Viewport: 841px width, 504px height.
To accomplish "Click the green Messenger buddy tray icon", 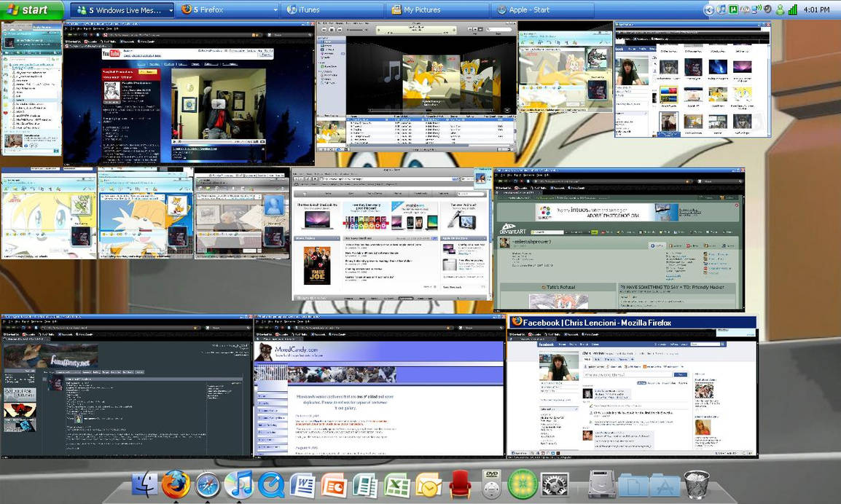I will [x=780, y=9].
